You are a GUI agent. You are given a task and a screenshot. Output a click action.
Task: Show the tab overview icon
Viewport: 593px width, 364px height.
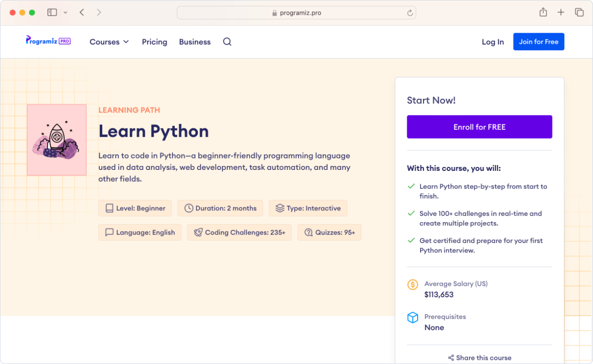coord(579,12)
